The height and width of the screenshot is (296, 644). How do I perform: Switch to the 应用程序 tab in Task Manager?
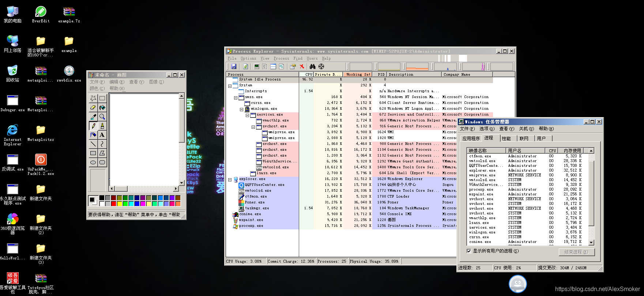(471, 138)
